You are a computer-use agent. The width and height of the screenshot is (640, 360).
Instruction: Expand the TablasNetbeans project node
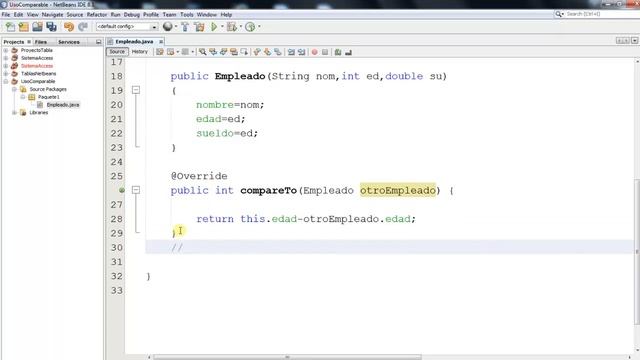click(x=6, y=73)
